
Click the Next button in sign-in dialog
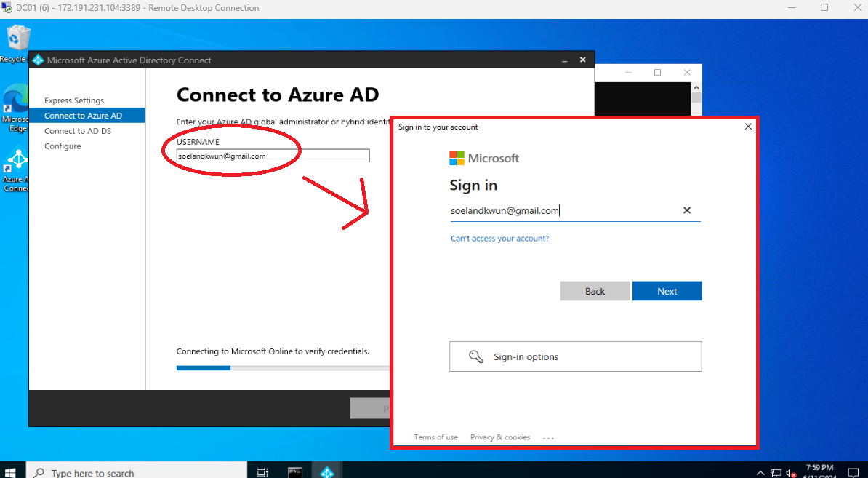click(667, 291)
